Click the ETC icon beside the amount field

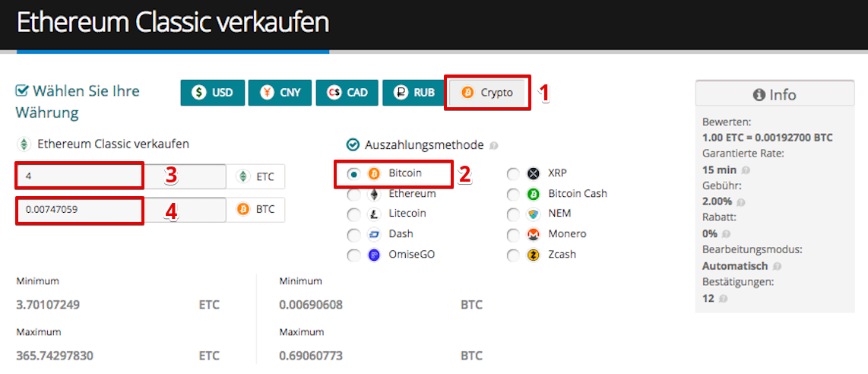pos(242,177)
